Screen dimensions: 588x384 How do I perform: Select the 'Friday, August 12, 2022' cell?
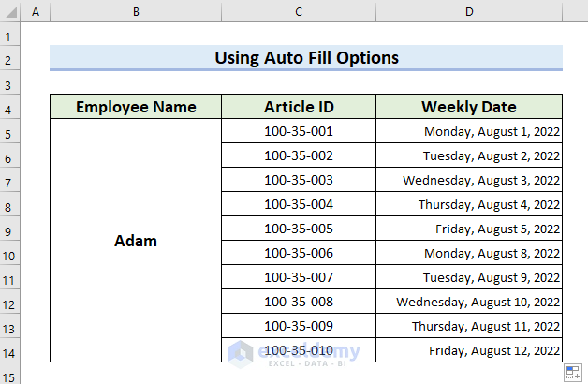[x=469, y=350]
